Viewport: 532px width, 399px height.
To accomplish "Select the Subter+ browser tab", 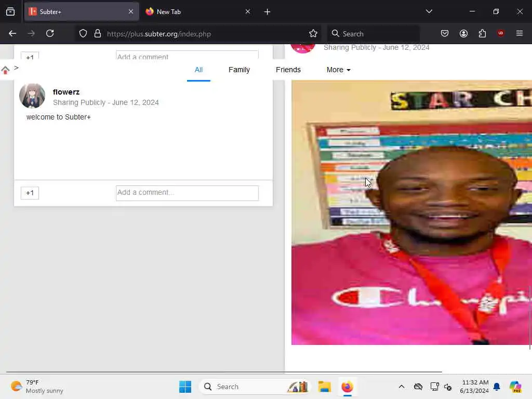I will point(82,11).
